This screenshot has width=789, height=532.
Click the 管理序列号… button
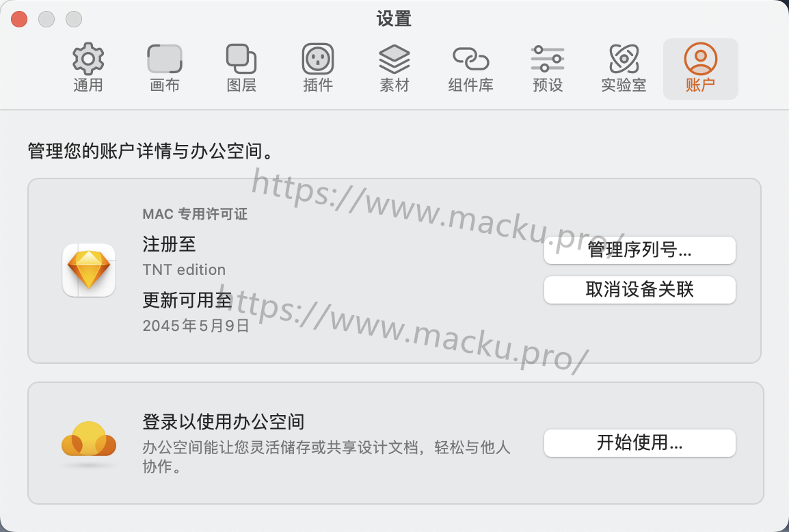click(x=639, y=250)
